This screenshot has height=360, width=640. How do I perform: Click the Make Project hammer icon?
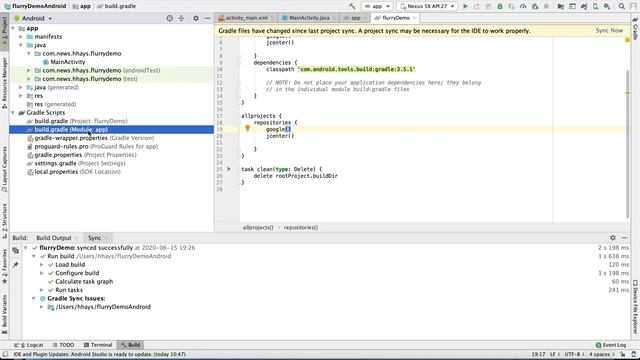(352, 6)
